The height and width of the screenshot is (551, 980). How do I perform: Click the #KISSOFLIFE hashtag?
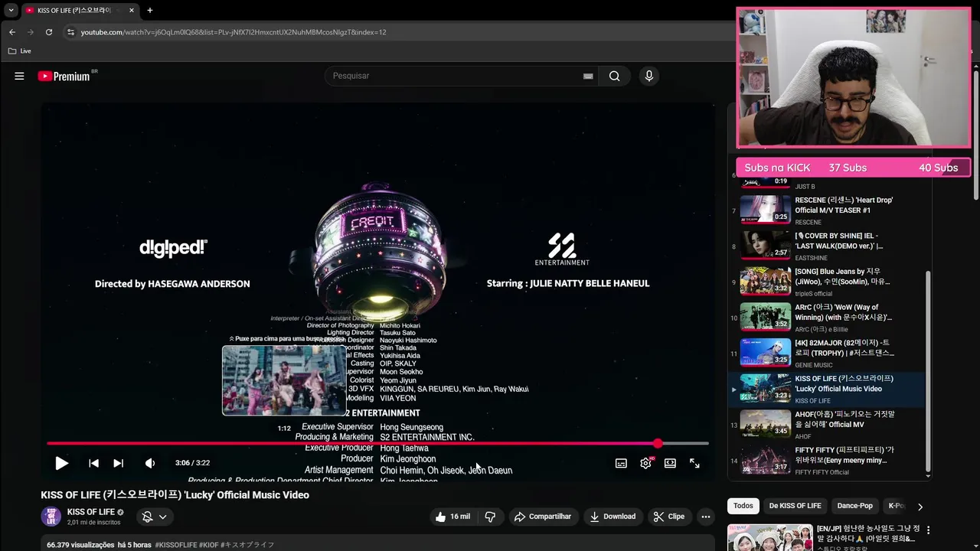tap(175, 545)
